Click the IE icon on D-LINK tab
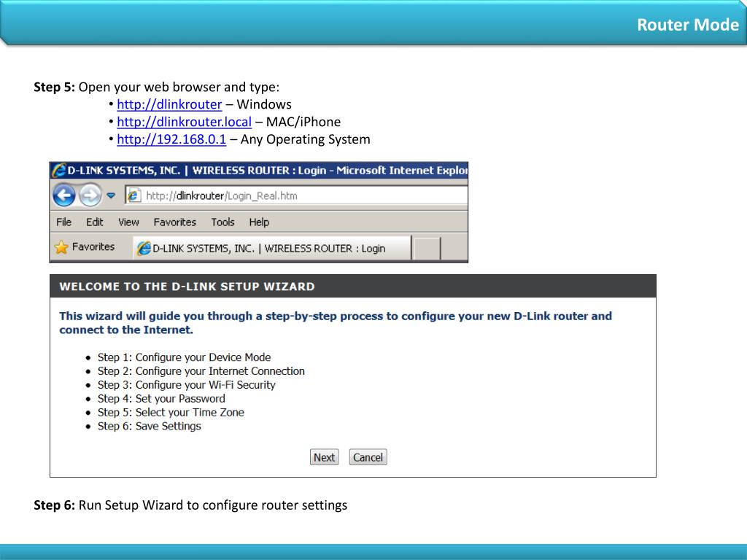The height and width of the screenshot is (560, 747). point(144,248)
